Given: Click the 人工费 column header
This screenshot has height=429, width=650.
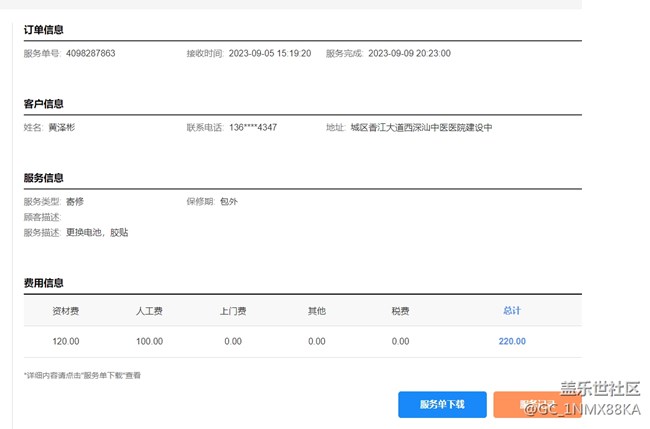Looking at the screenshot, I should coord(149,311).
